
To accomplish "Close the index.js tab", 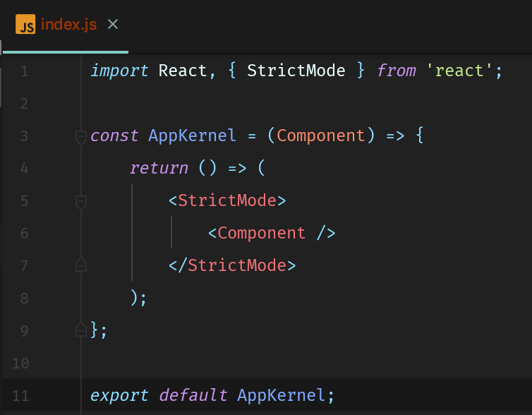I will (113, 25).
